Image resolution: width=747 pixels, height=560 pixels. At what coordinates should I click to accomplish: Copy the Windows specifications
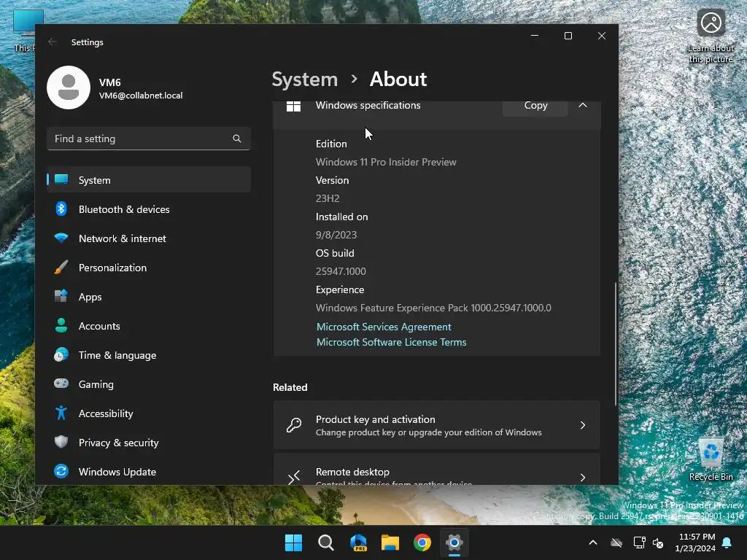535,105
